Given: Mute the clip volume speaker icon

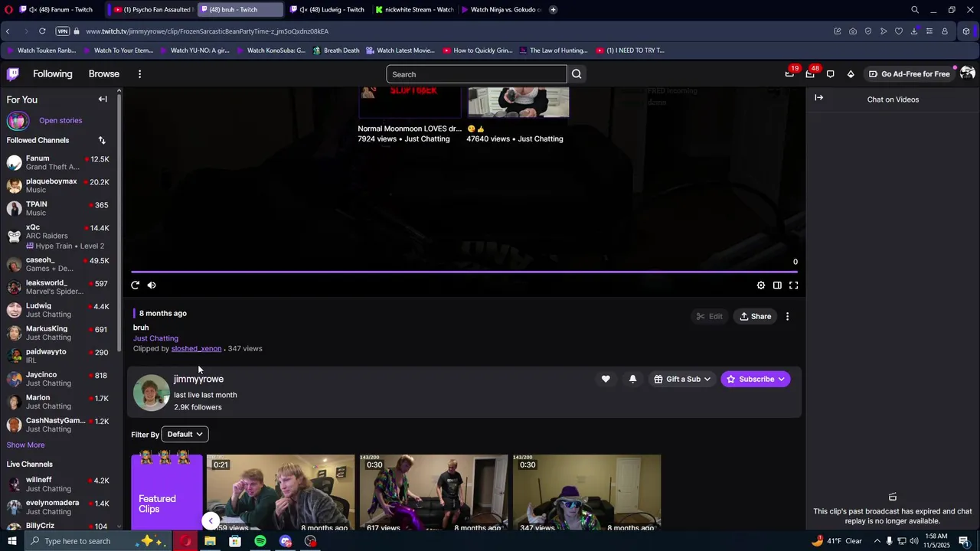Looking at the screenshot, I should (152, 285).
